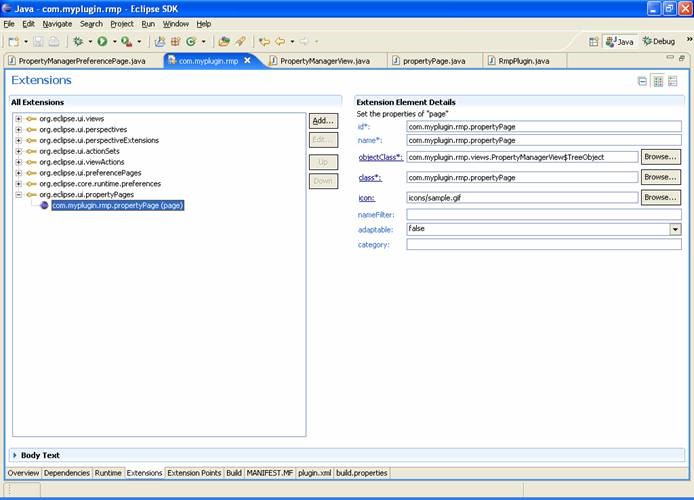The width and height of the screenshot is (694, 500).
Task: Click the Add... extension button
Action: coord(323,120)
